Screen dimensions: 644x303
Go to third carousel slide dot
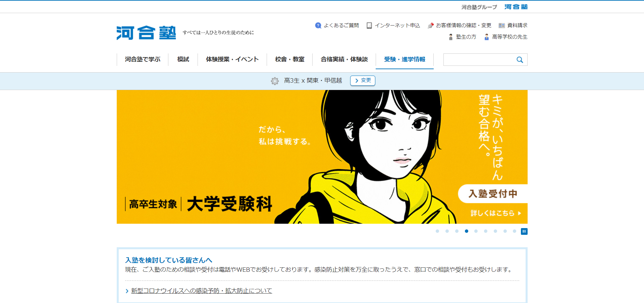coord(457,231)
